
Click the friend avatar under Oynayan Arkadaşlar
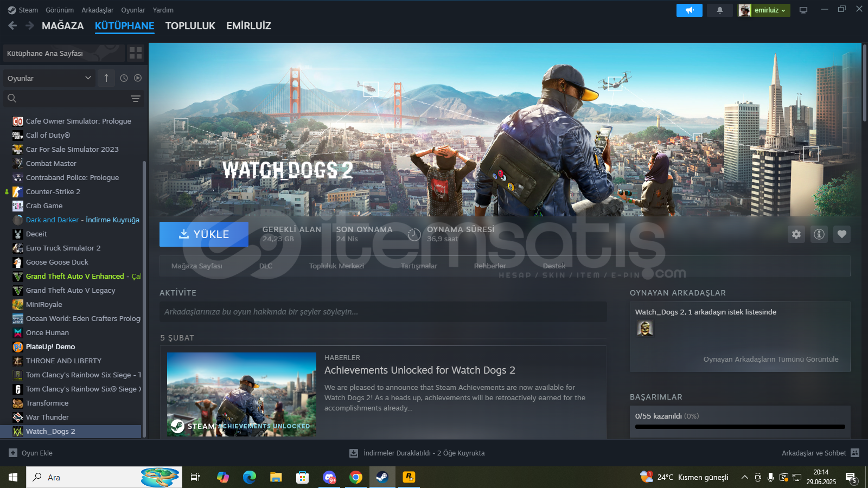point(645,328)
